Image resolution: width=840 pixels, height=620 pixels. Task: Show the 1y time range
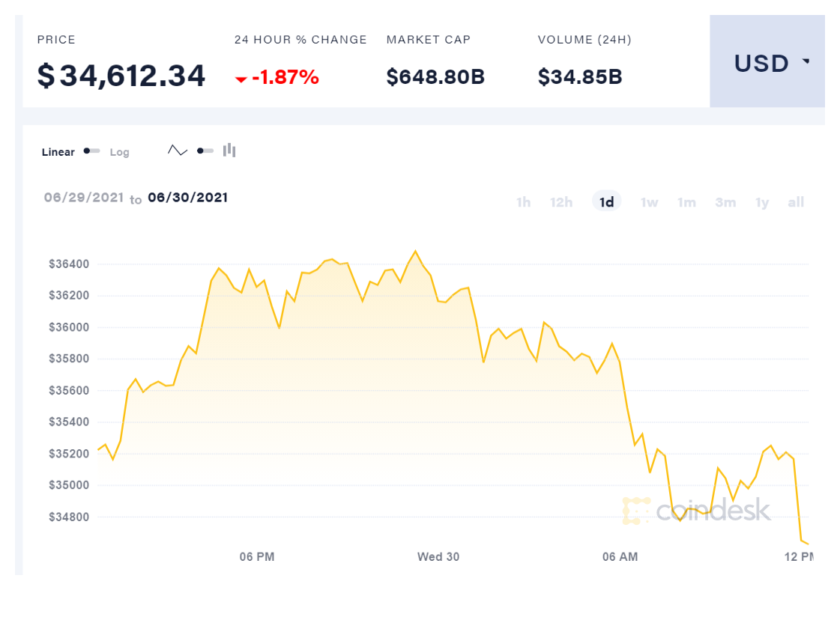pos(762,202)
